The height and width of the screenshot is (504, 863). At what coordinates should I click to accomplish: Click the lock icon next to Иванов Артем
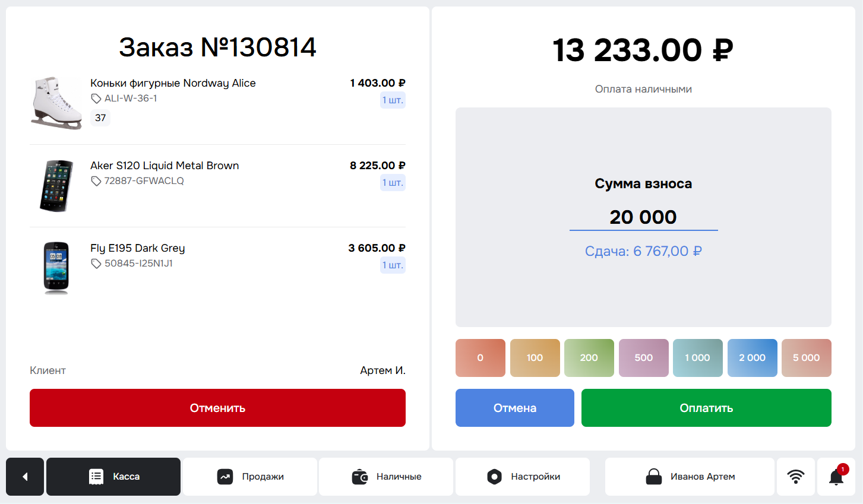click(654, 477)
